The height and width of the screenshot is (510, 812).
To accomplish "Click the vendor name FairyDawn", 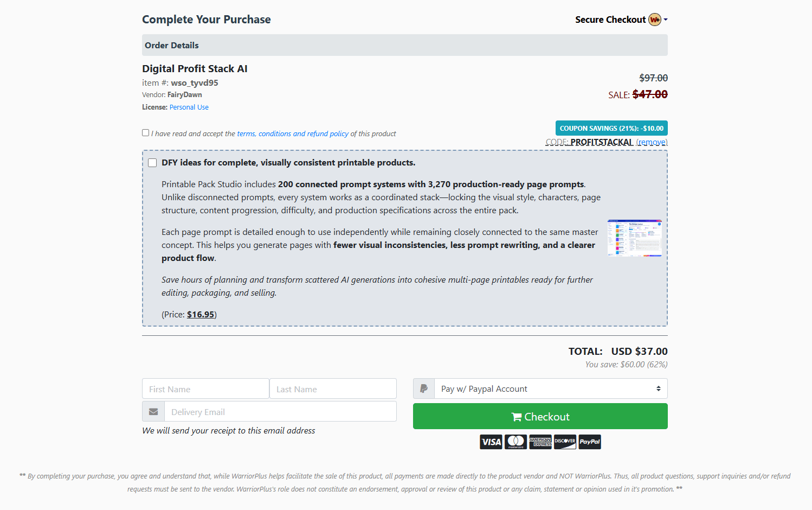I will coord(184,95).
